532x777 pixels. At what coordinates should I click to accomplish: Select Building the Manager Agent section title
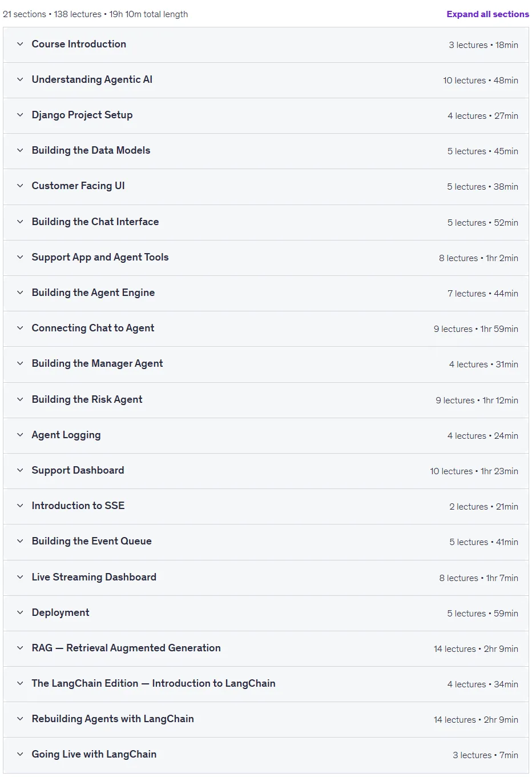pyautogui.click(x=97, y=363)
